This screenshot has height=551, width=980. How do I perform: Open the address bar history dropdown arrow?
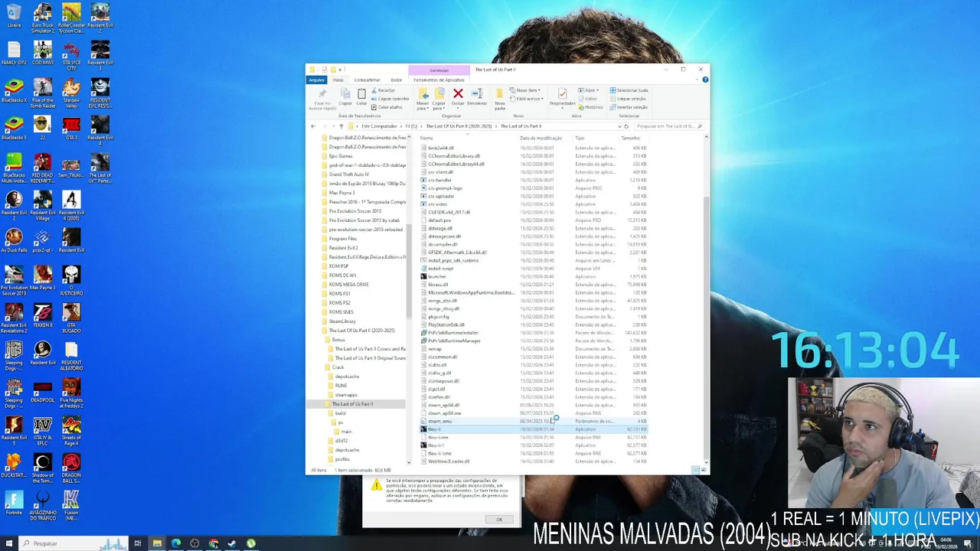618,126
